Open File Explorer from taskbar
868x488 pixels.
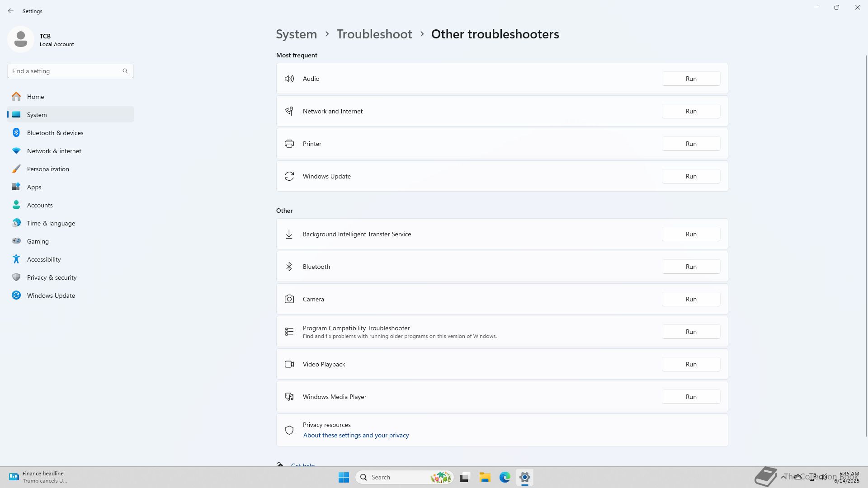[485, 477]
